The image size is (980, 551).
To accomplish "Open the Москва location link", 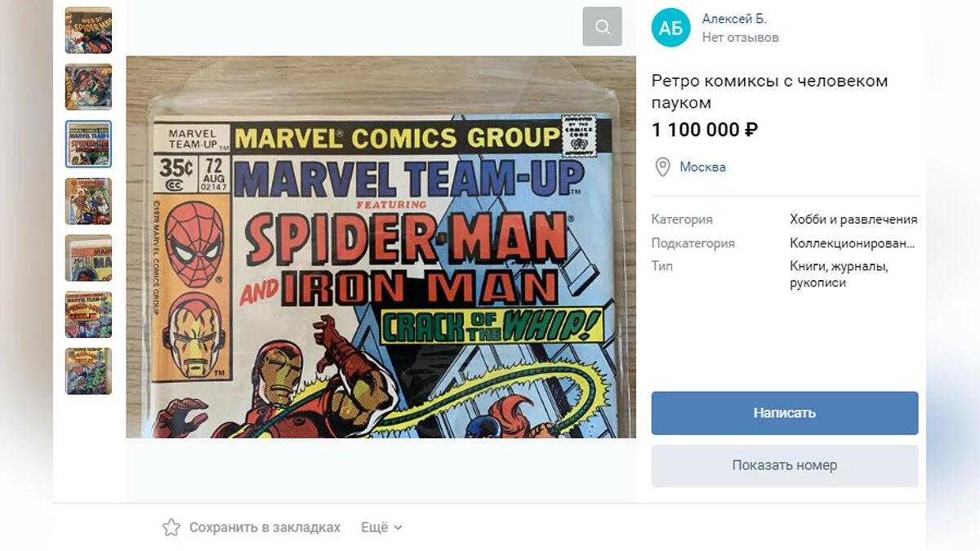I will coord(702,167).
